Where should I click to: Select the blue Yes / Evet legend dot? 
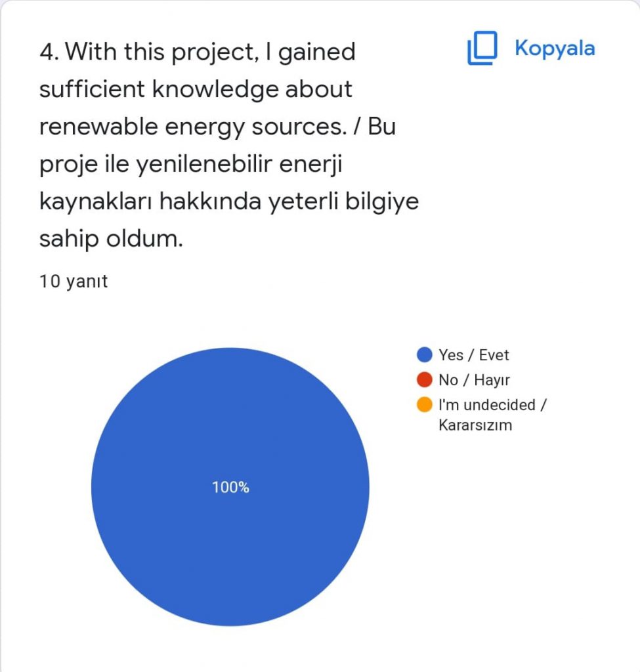click(x=425, y=355)
